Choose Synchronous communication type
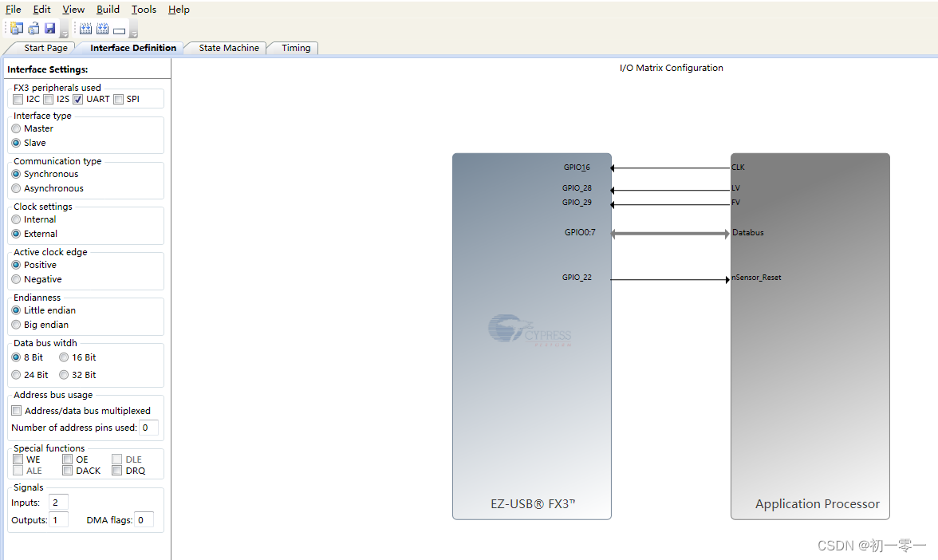Image resolution: width=938 pixels, height=560 pixels. pyautogui.click(x=16, y=174)
